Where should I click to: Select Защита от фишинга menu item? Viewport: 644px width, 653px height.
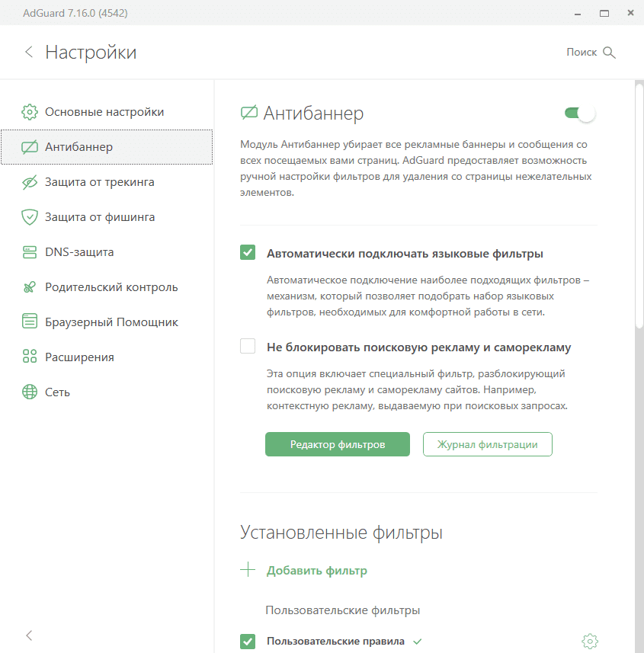tap(107, 217)
